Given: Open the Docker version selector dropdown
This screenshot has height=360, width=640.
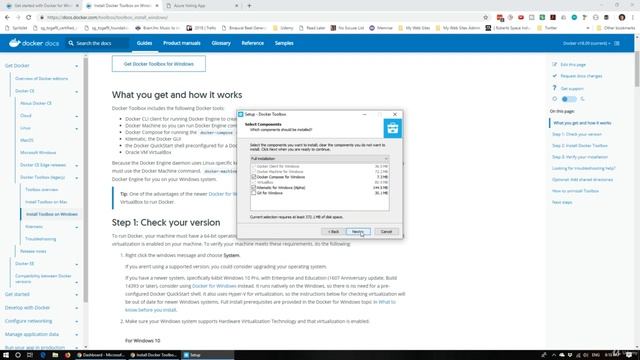Looking at the screenshot, I should (587, 43).
